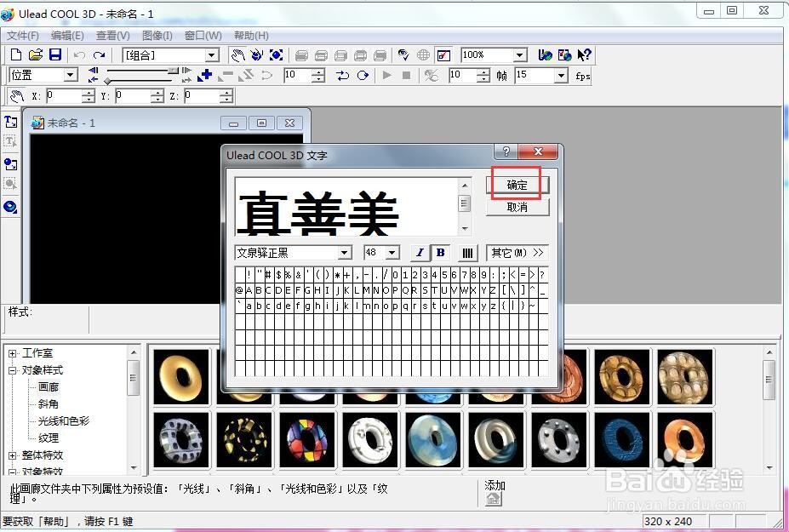Undo the last action
The height and width of the screenshot is (532, 789).
click(x=79, y=54)
